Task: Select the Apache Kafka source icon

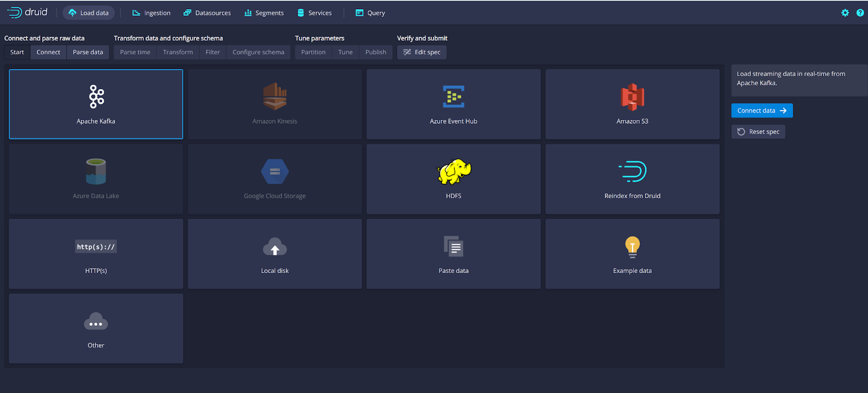Action: point(96,97)
